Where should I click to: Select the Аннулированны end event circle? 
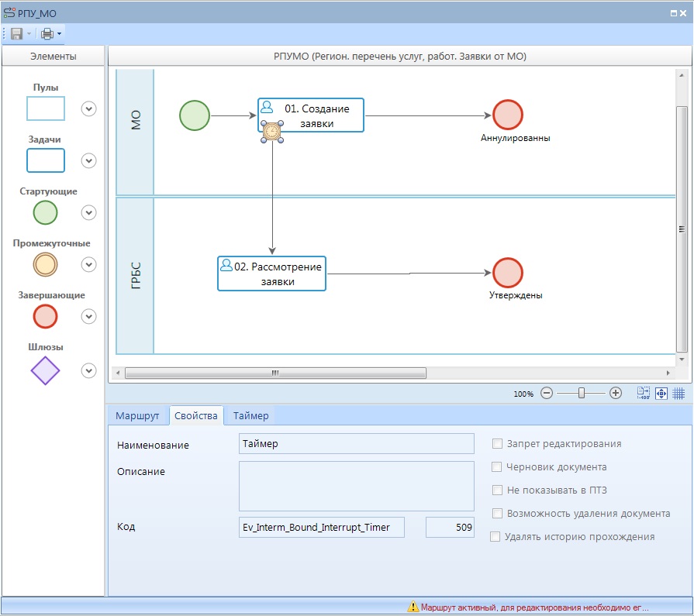tap(509, 115)
